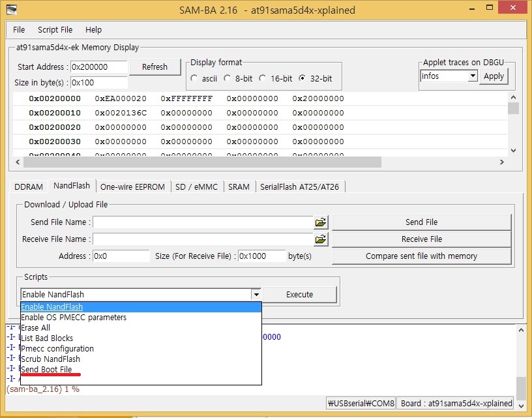Click the Start Address input field
Viewport: 532px width, 418px height.
(98, 67)
